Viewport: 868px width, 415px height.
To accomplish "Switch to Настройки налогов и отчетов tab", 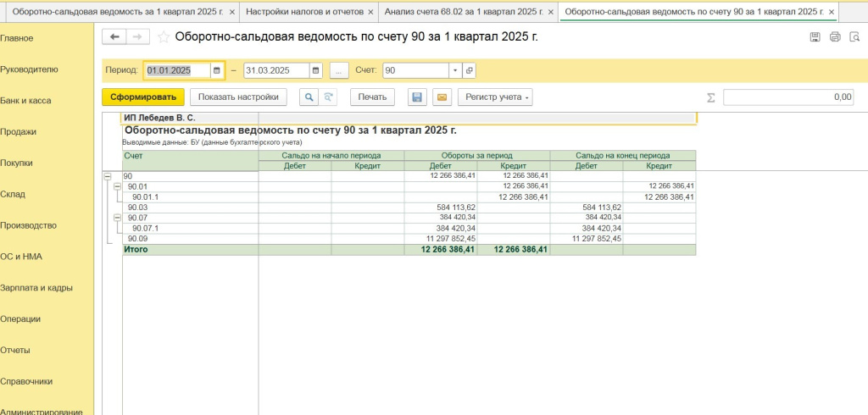I will pos(304,12).
